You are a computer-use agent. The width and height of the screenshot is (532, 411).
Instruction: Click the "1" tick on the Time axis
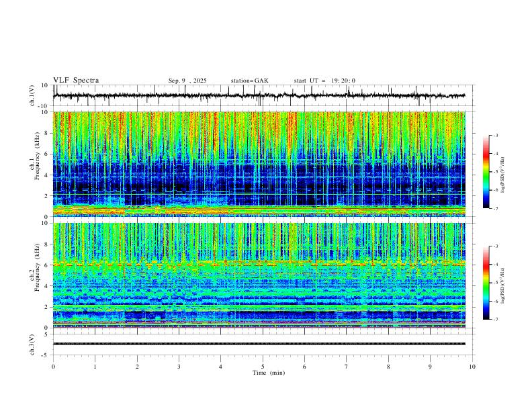pos(95,367)
